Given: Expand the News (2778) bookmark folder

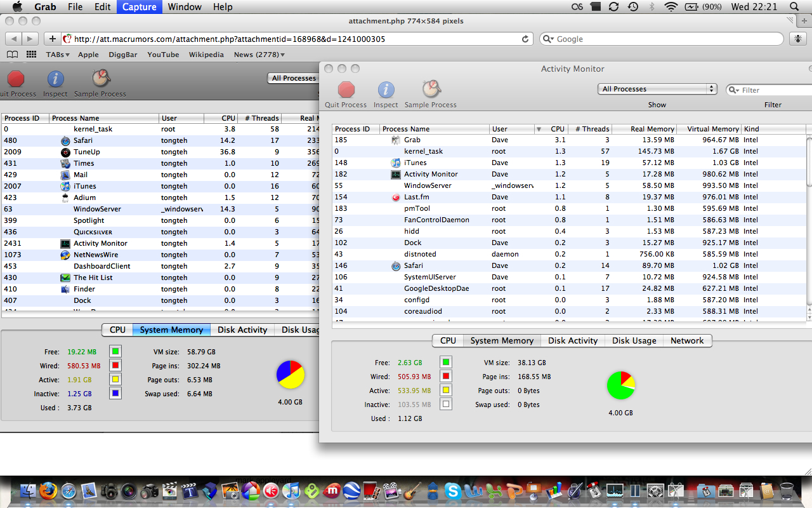Looking at the screenshot, I should 259,55.
